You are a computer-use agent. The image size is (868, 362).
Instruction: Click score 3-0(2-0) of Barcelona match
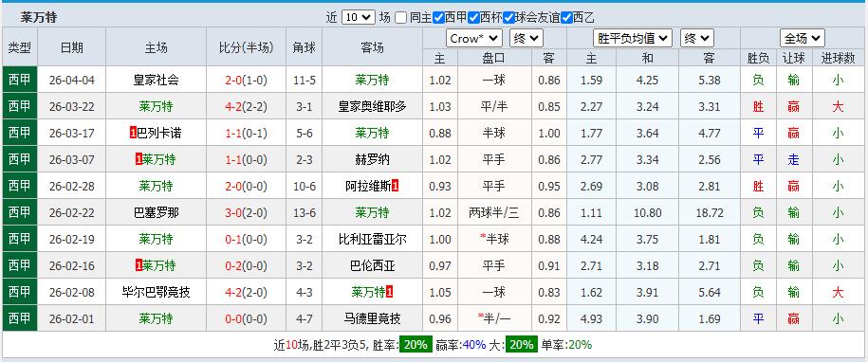[246, 213]
